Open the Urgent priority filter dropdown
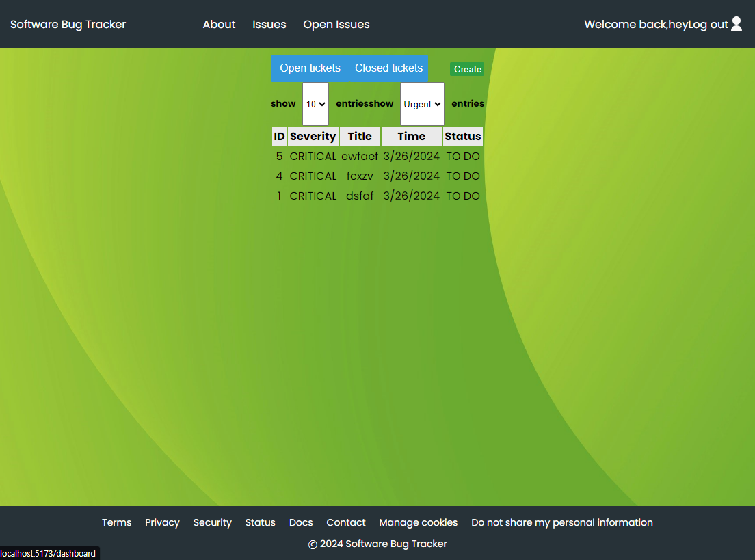The width and height of the screenshot is (755, 560). pyautogui.click(x=422, y=104)
